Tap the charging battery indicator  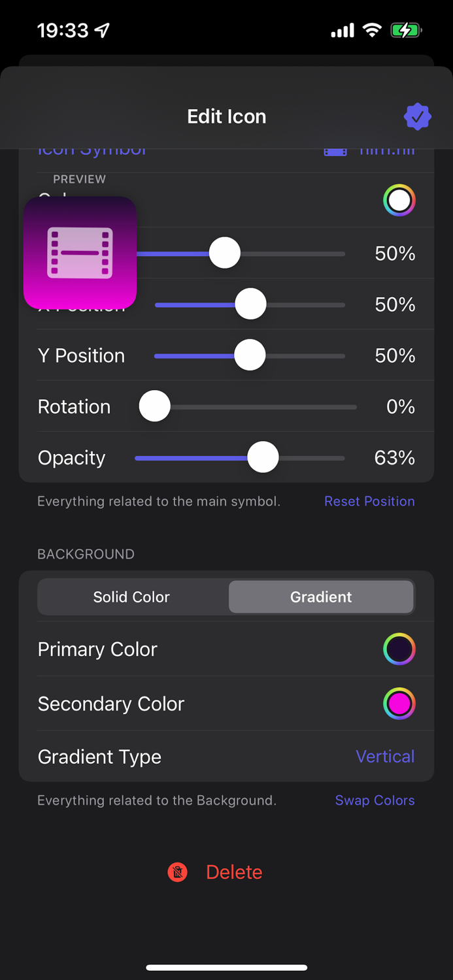point(405,29)
